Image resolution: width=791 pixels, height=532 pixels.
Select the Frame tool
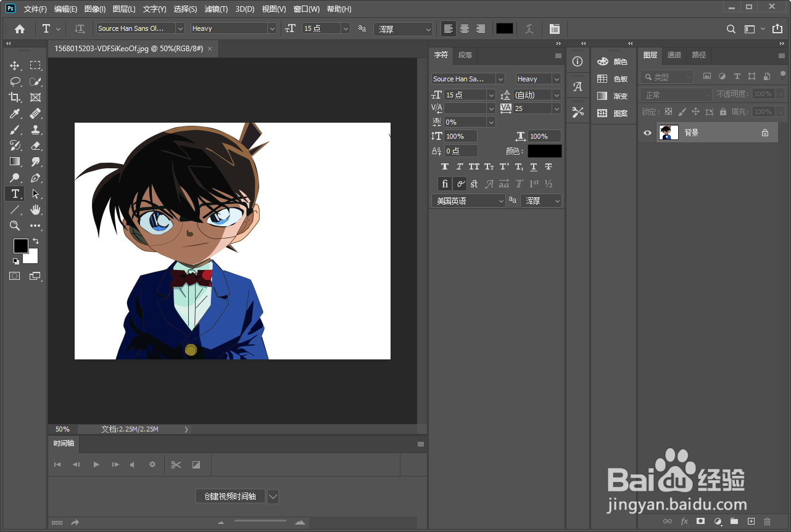[x=36, y=97]
